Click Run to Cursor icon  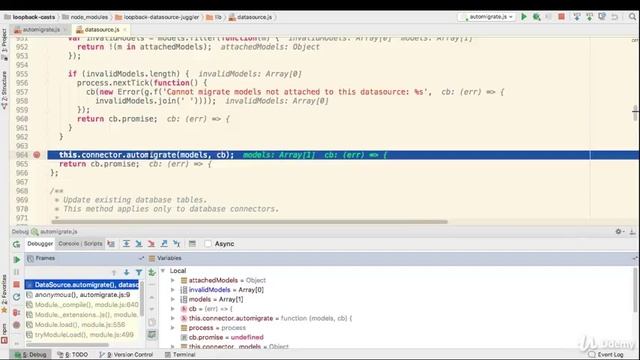click(x=176, y=244)
